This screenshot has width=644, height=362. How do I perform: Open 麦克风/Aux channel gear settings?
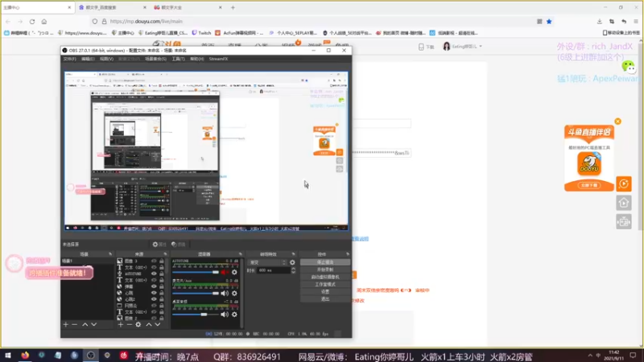pos(234,294)
